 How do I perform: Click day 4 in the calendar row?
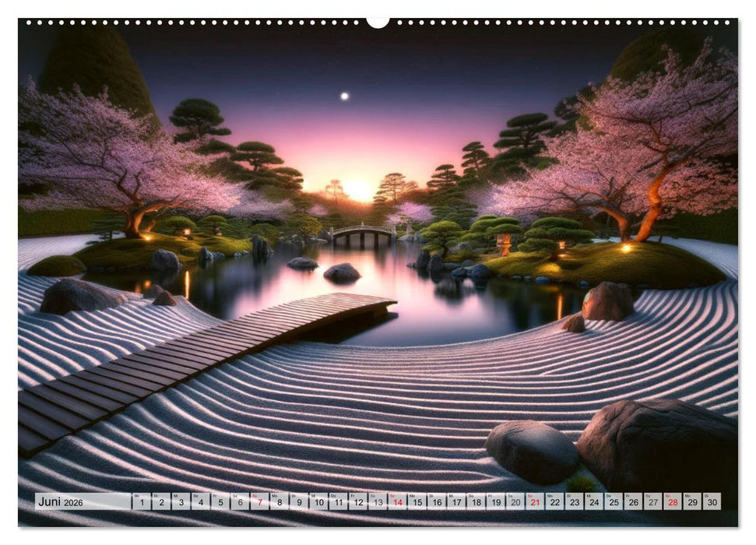(x=200, y=502)
